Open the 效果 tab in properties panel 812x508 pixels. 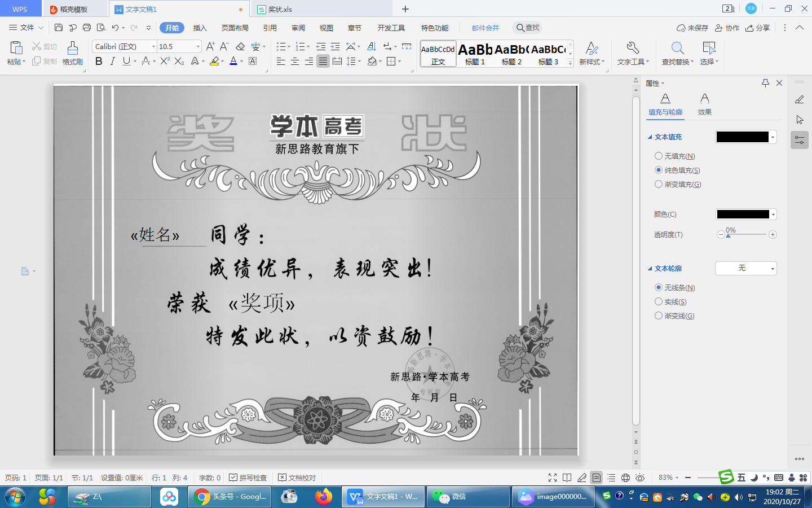pos(704,104)
